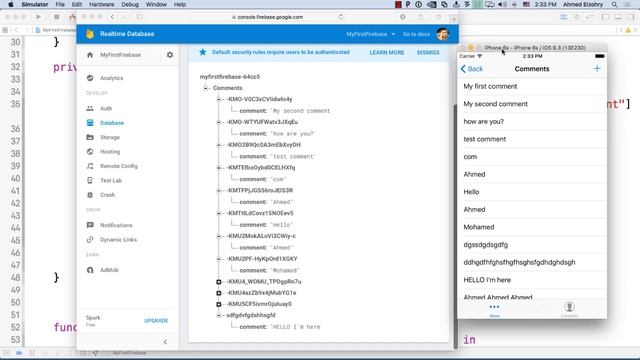Click the UPGRADE plan button

click(x=156, y=321)
